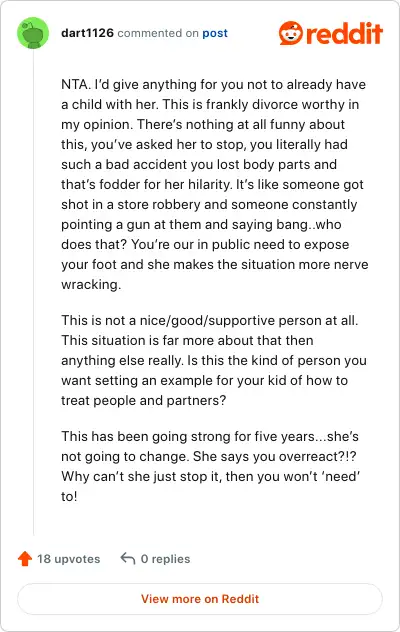Screen dimensions: 400x632
Task: Click the "View more on Reddit" button
Action: click(200, 599)
